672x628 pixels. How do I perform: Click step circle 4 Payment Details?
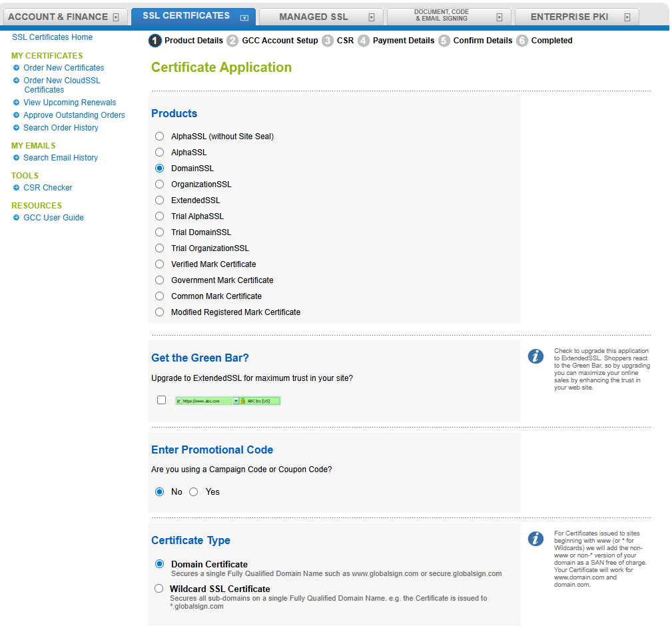pyautogui.click(x=363, y=41)
